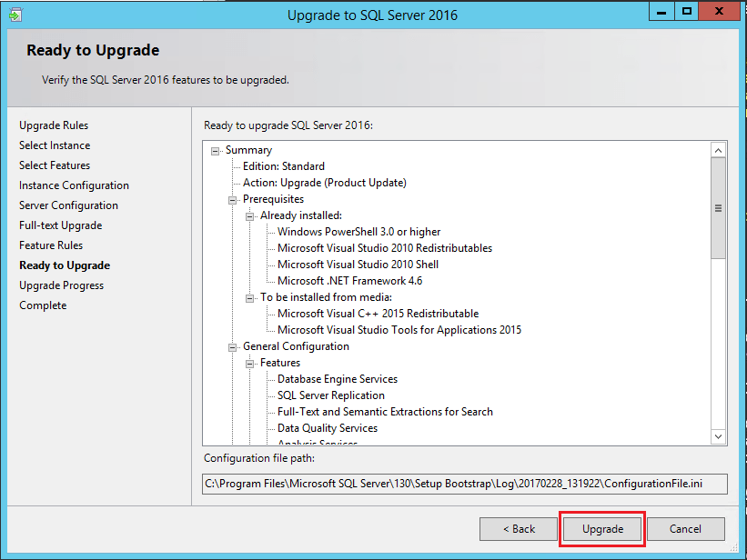747x560 pixels.
Task: Collapse the Summary tree node
Action: pos(216,151)
